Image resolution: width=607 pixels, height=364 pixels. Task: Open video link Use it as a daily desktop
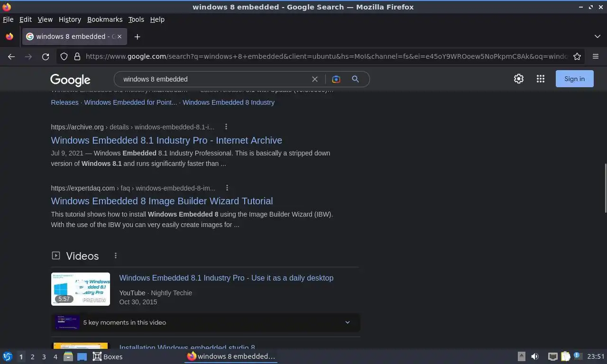tap(226, 278)
